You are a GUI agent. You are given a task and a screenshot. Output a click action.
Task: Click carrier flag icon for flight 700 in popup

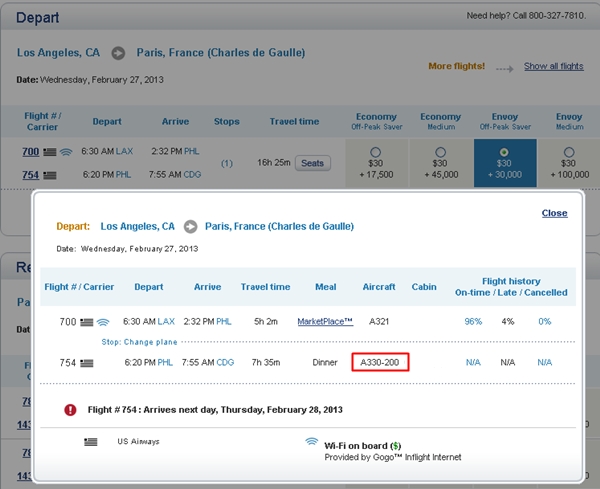(86, 323)
